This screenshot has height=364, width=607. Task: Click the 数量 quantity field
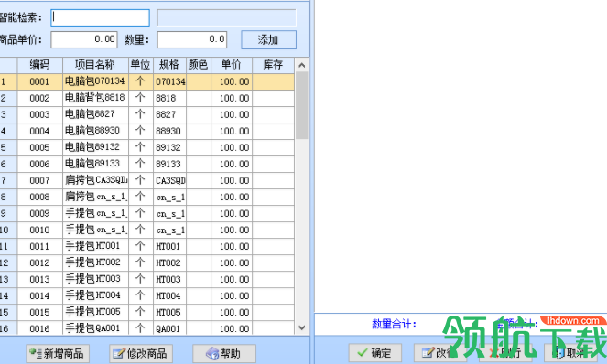click(x=192, y=40)
